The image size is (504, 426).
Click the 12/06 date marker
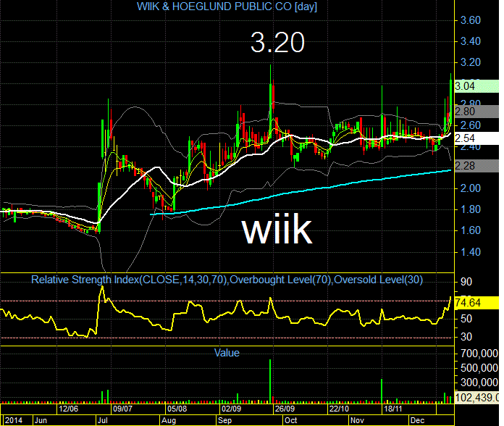69,409
